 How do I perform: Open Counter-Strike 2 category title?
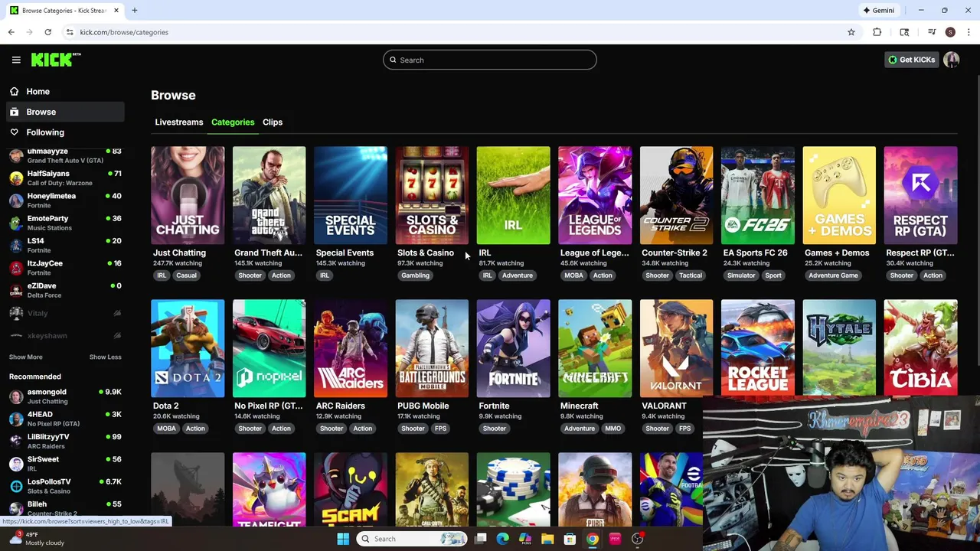tap(675, 253)
